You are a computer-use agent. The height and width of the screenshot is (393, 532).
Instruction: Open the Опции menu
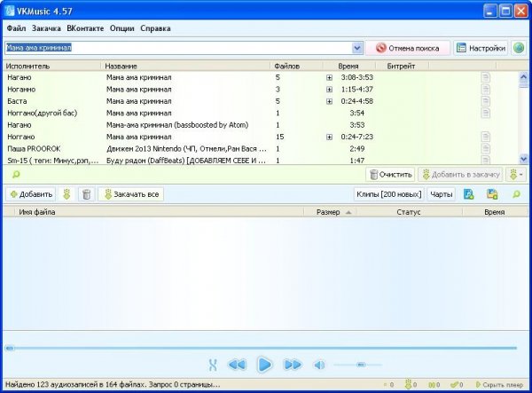(x=121, y=28)
